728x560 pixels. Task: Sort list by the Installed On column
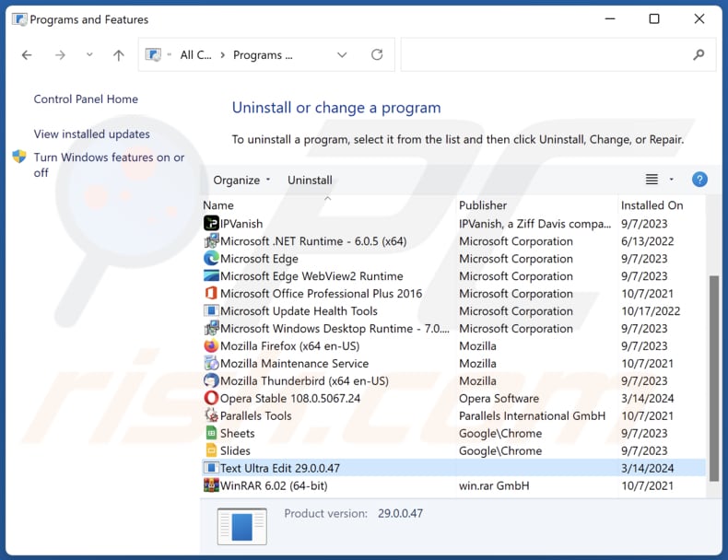click(x=652, y=205)
